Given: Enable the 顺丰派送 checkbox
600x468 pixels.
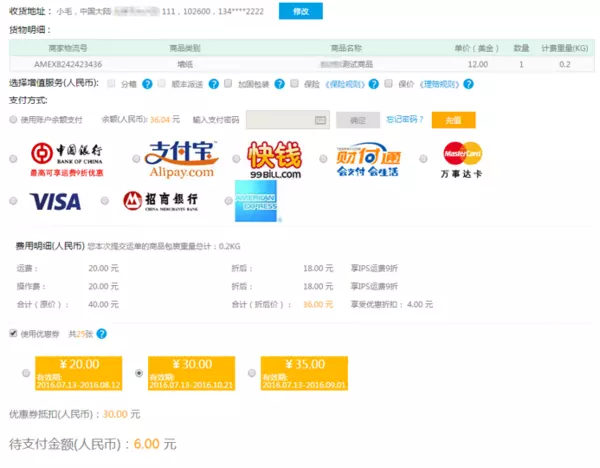Looking at the screenshot, I should pyautogui.click(x=161, y=83).
